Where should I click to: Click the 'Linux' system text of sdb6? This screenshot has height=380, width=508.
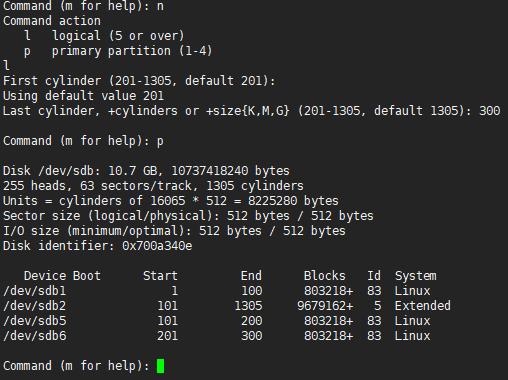coord(412,336)
